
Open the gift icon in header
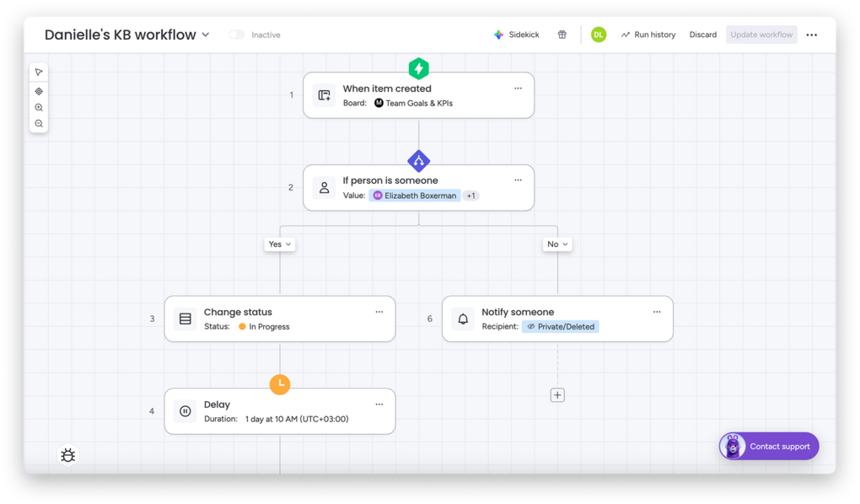coord(562,35)
